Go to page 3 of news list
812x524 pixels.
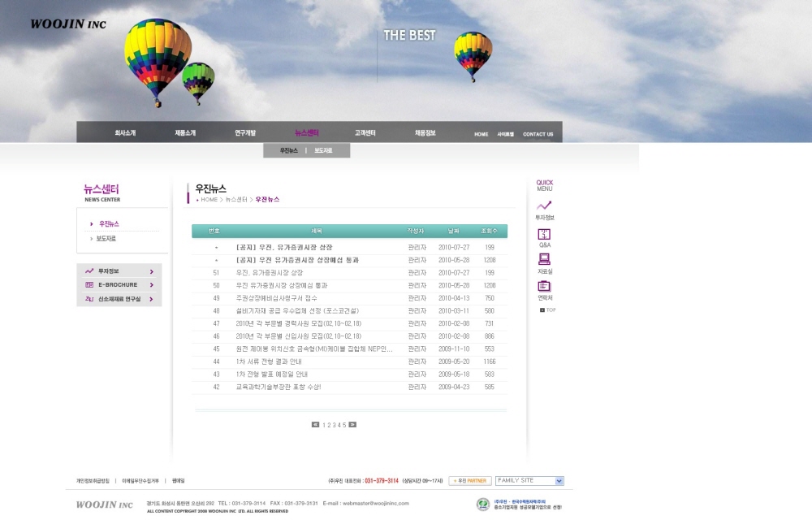[335, 425]
